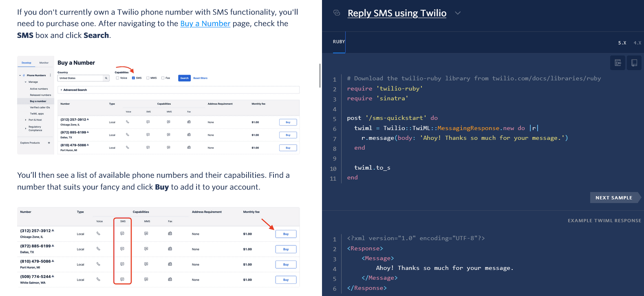Select Verified caller IDs in the sidebar
Screen dimensions: 644x296
(40, 108)
